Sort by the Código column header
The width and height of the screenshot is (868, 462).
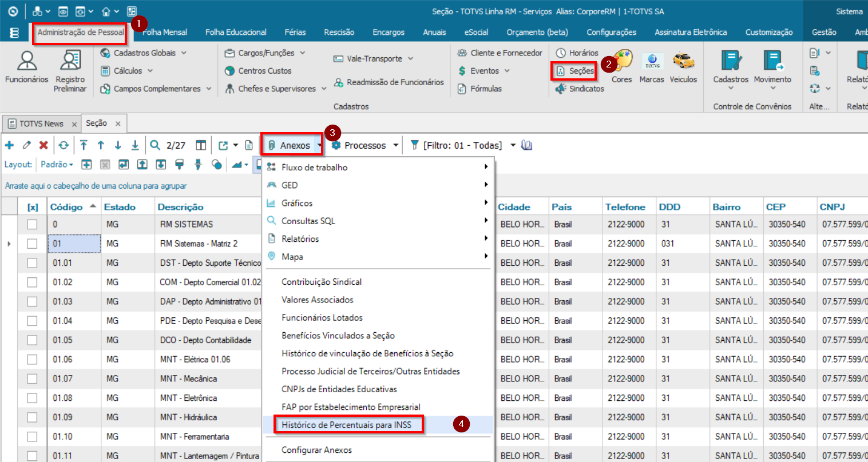point(73,207)
